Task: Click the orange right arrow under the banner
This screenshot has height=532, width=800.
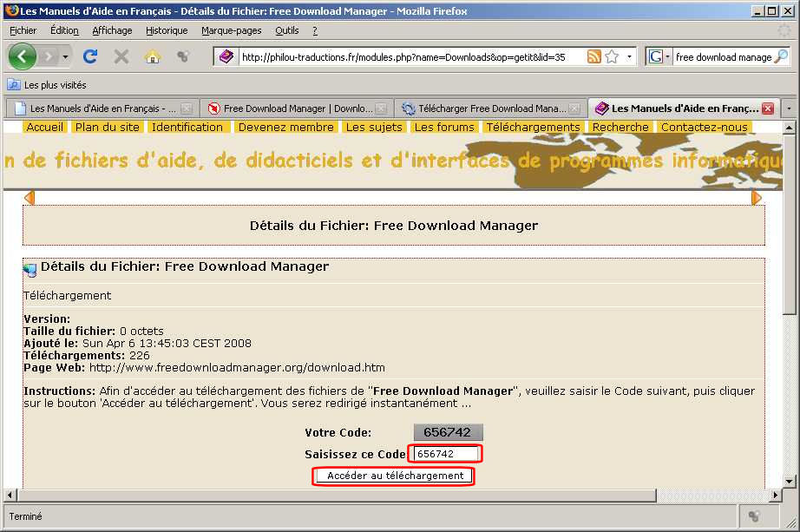Action: click(756, 198)
